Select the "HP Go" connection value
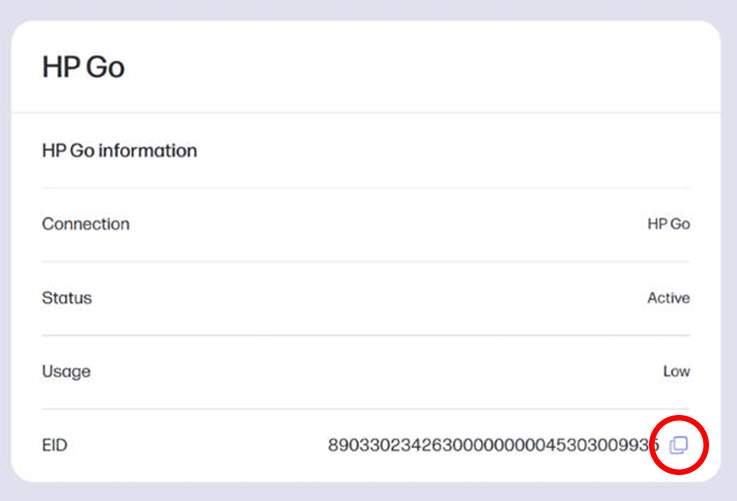 click(x=668, y=224)
